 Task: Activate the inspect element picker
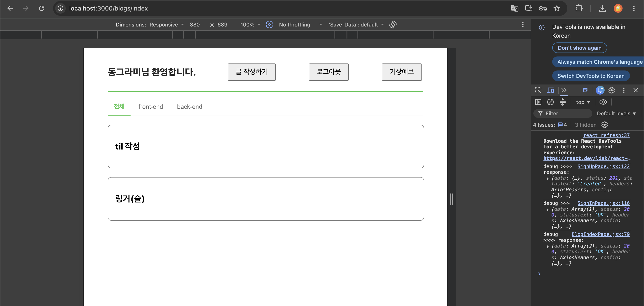538,90
